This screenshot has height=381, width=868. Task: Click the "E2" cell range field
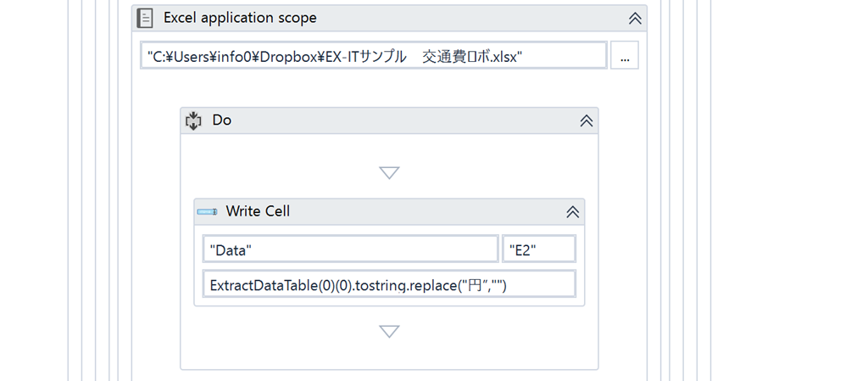click(x=538, y=249)
